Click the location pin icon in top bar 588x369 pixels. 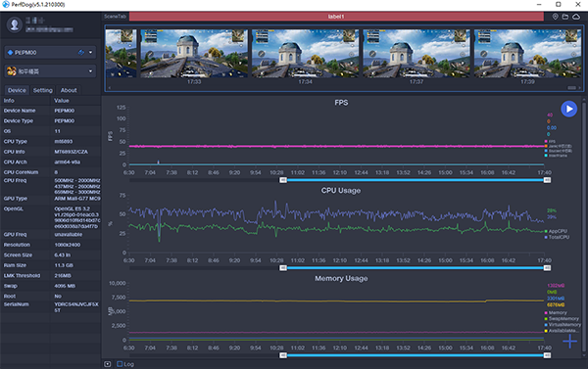(x=555, y=17)
